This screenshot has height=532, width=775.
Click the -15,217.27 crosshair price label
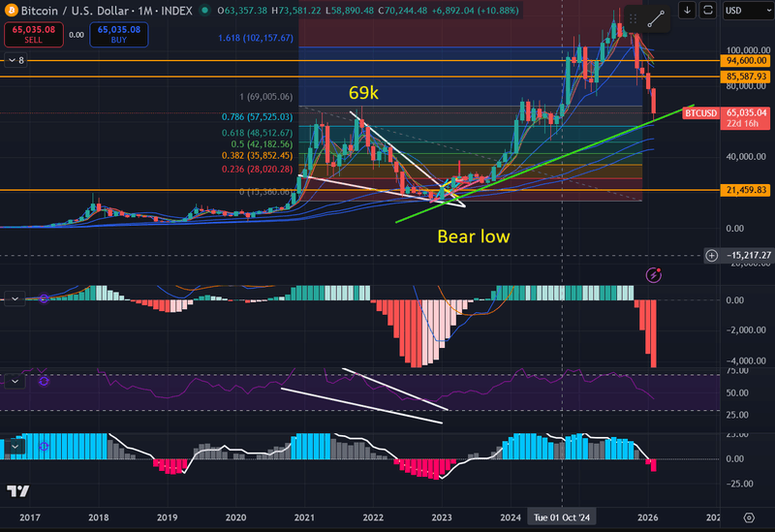coord(748,255)
